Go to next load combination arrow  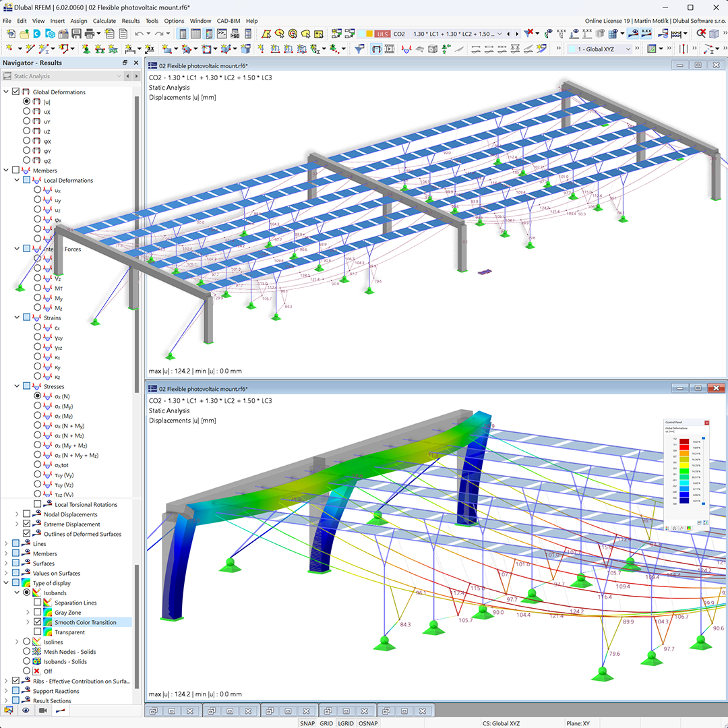click(x=517, y=34)
